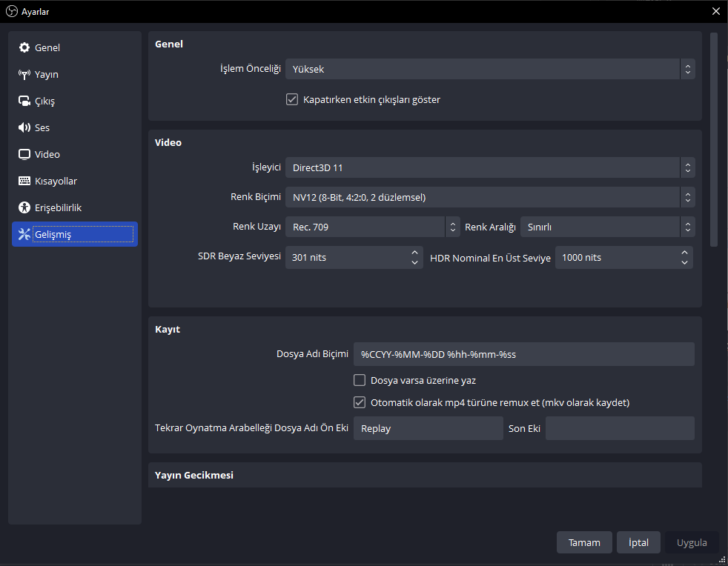This screenshot has height=566, width=728.
Task: Open the Renk Aralığı dropdown
Action: (x=607, y=227)
